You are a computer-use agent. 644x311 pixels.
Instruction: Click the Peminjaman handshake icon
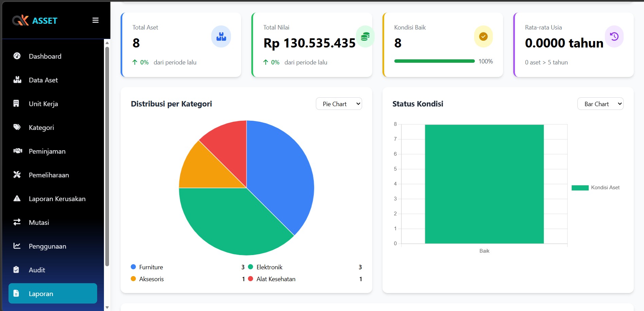(17, 151)
